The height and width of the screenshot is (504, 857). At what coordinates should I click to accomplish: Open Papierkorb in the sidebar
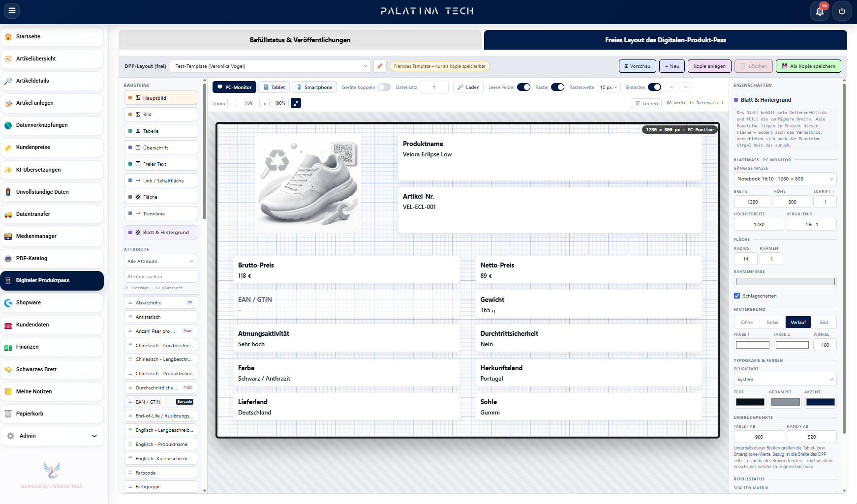tap(52, 414)
